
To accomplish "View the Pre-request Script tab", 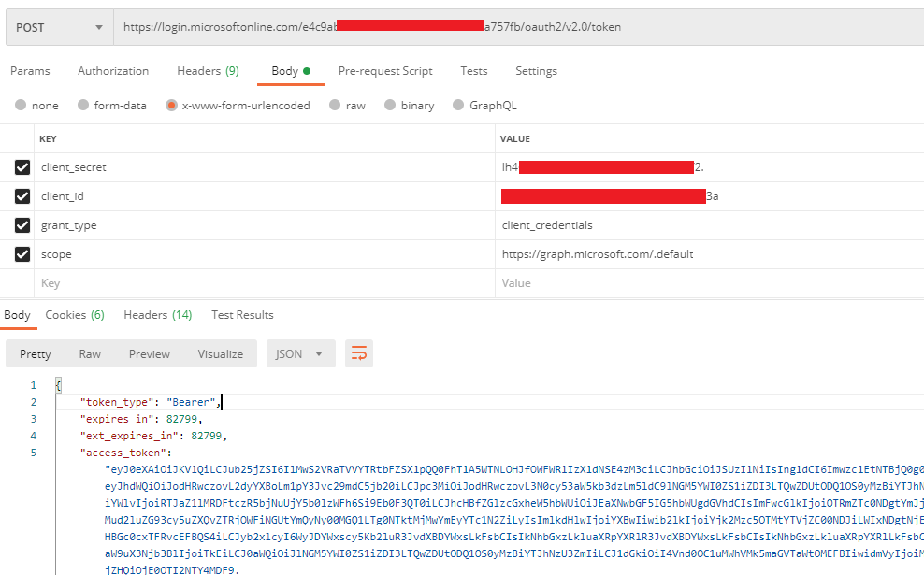I will [x=386, y=70].
